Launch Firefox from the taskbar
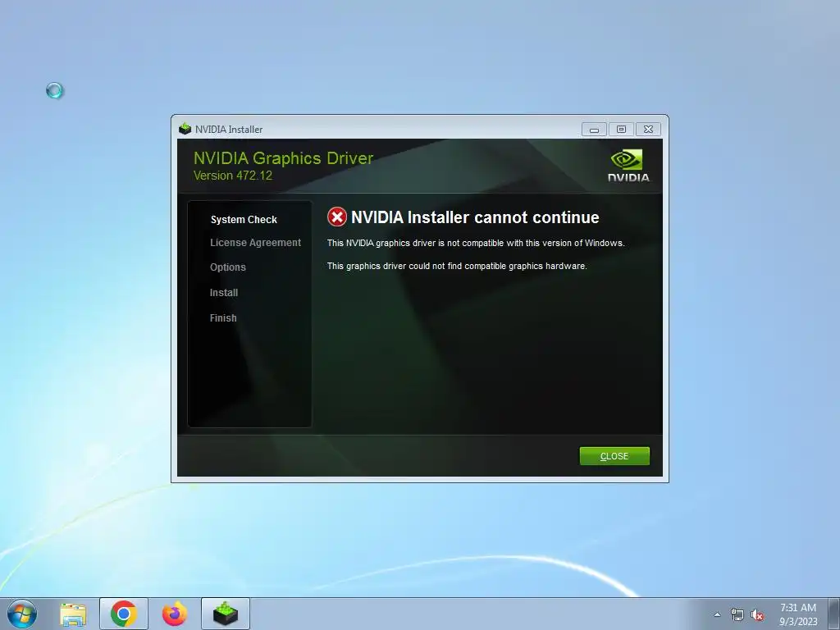Image resolution: width=840 pixels, height=630 pixels. tap(175, 614)
